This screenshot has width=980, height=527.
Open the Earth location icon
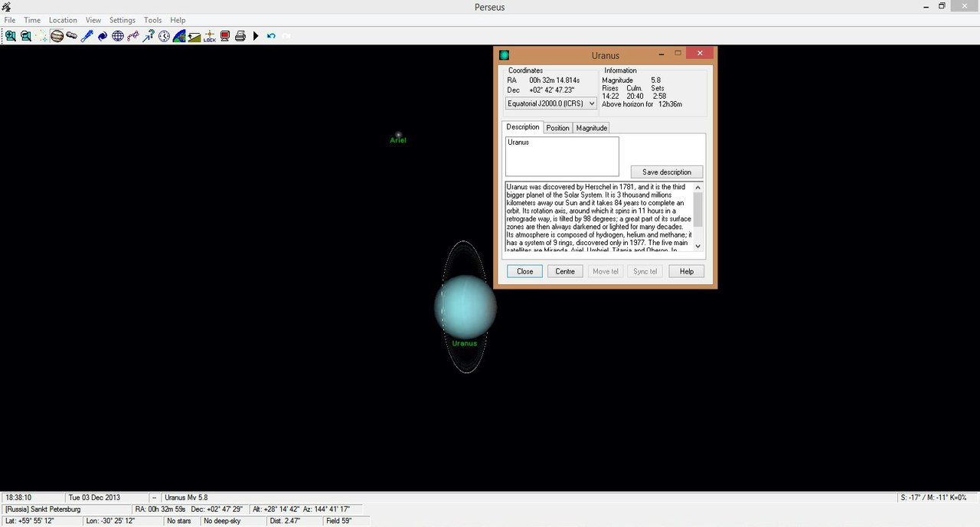point(179,36)
